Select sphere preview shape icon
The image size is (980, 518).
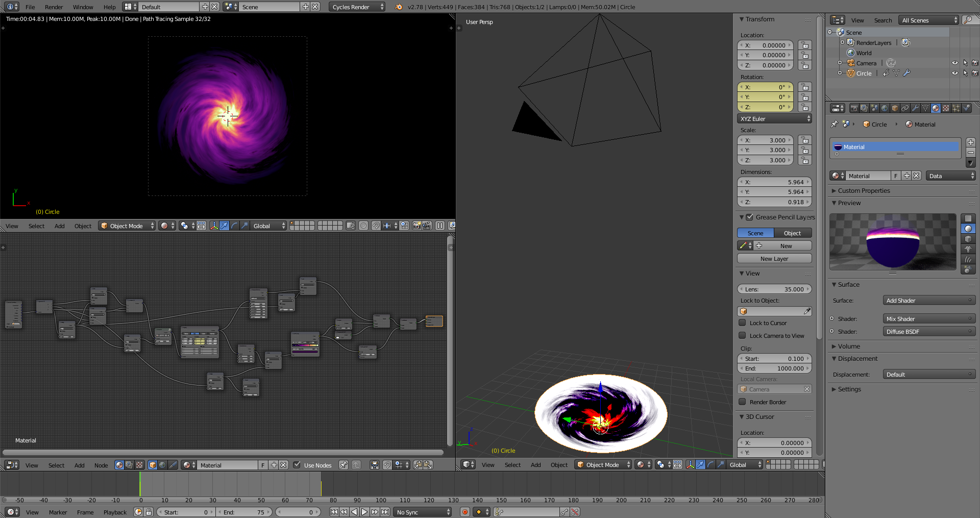click(x=968, y=229)
